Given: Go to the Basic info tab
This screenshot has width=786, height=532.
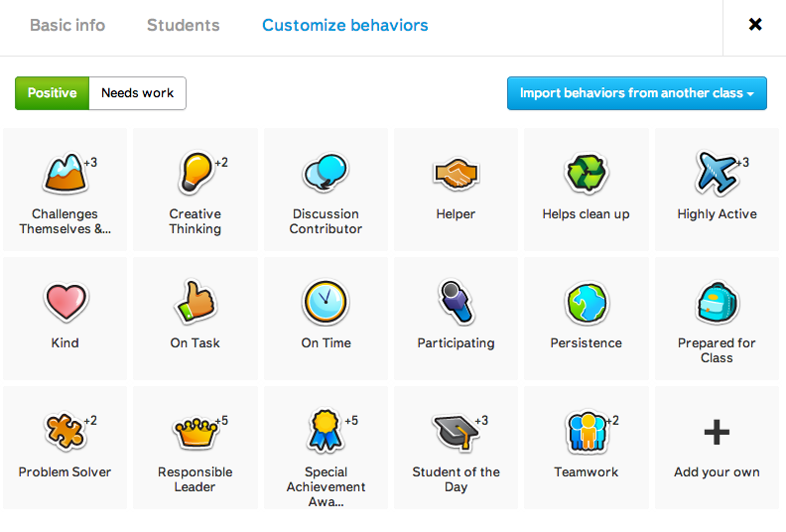Looking at the screenshot, I should (x=67, y=25).
